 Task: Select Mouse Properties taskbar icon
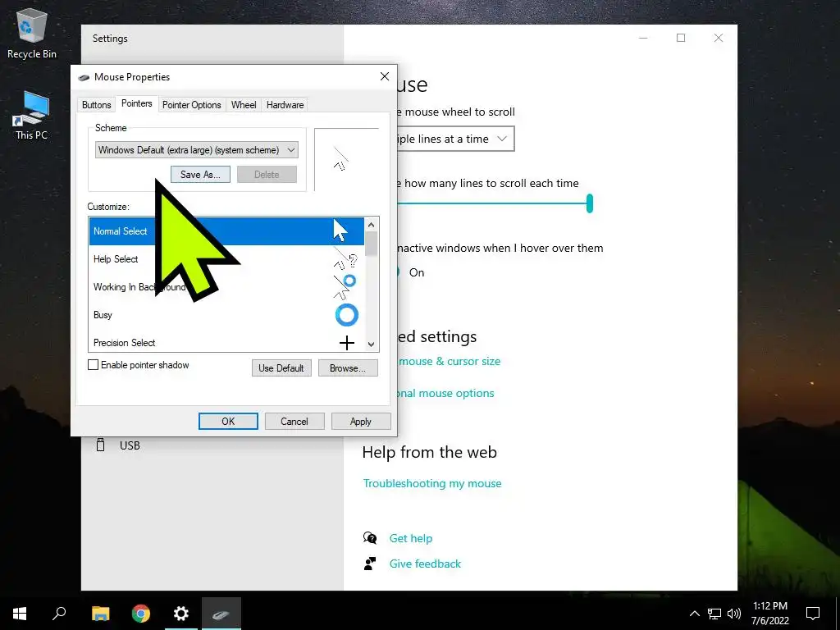[221, 614]
